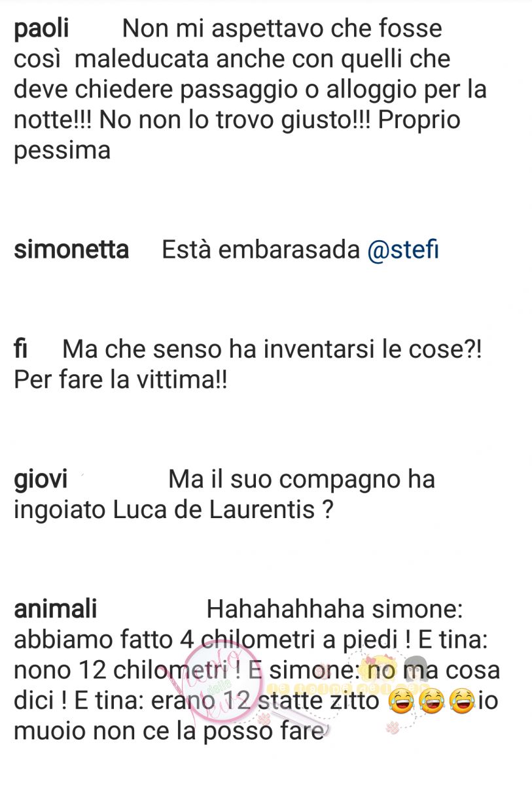Tap the last laughing-crying emoji before 'io'

point(462,702)
